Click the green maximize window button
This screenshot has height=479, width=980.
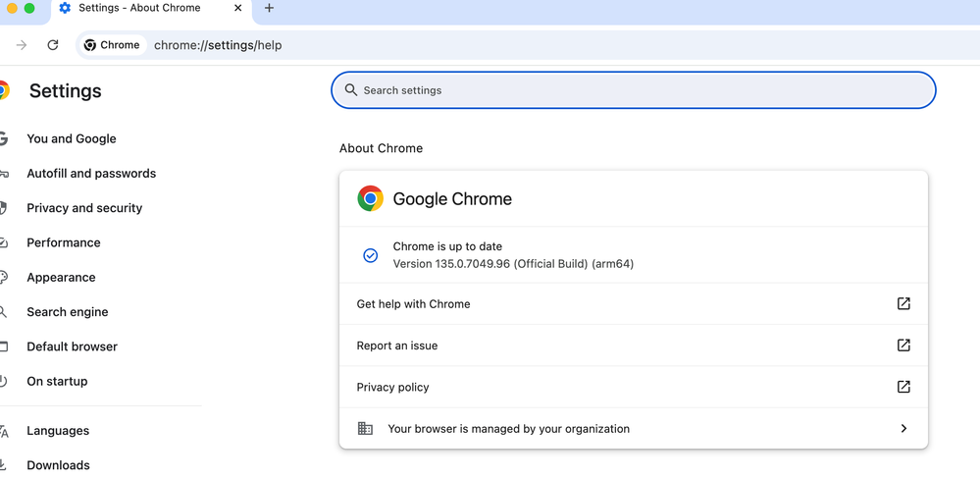coord(28,8)
